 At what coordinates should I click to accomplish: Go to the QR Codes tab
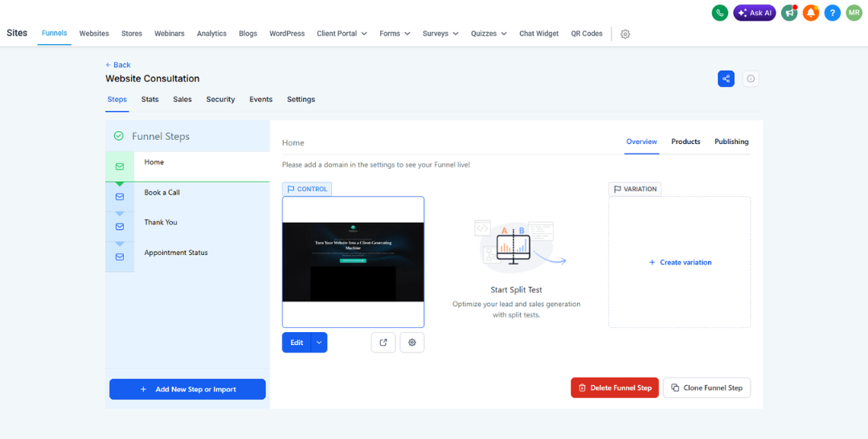tap(587, 33)
